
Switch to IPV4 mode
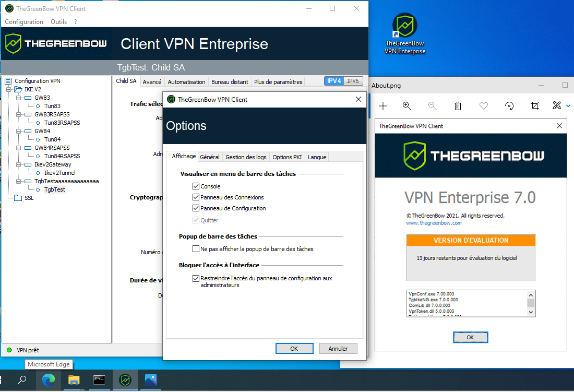point(334,81)
